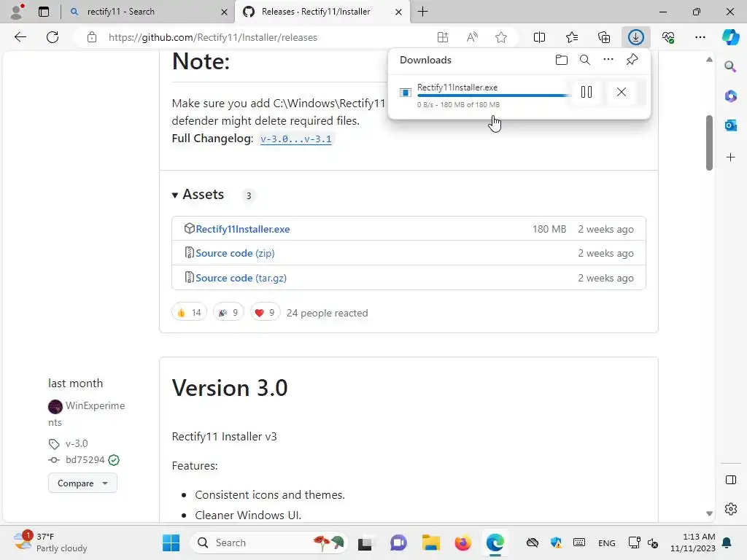Open the weather widget
Screen dimensions: 747x560
[50, 542]
